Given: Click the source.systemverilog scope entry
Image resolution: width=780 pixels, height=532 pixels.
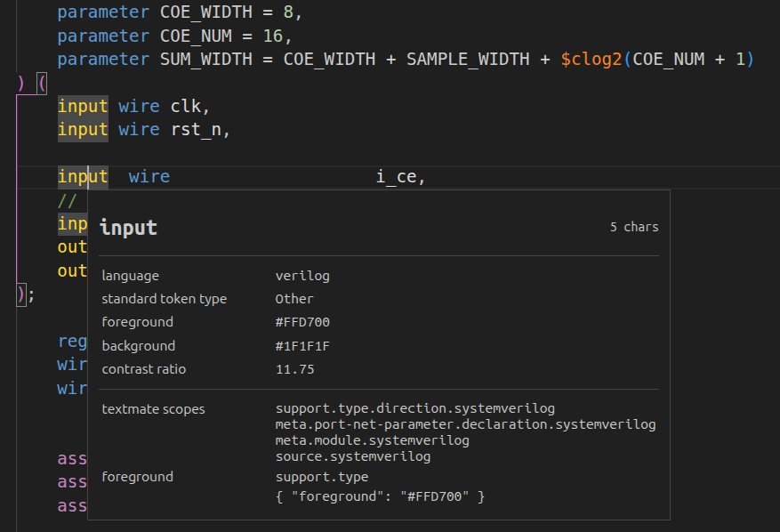Looking at the screenshot, I should (x=353, y=456).
